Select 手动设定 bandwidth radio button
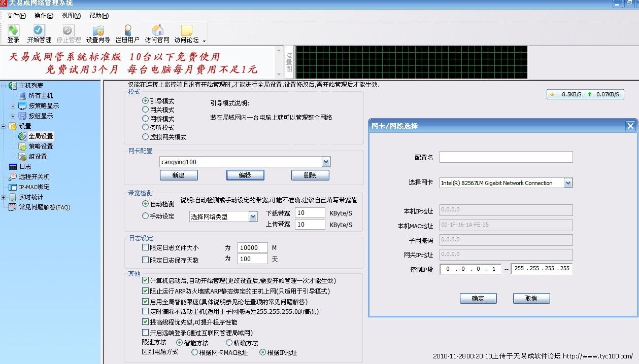The image size is (639, 364). tap(146, 216)
